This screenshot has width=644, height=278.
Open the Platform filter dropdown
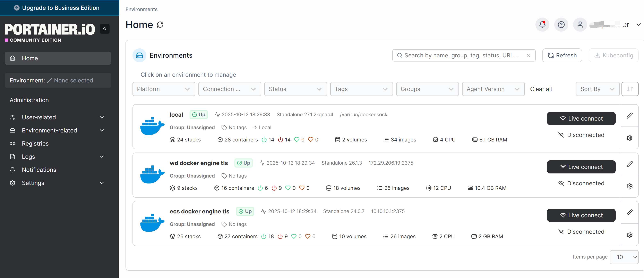(x=163, y=89)
